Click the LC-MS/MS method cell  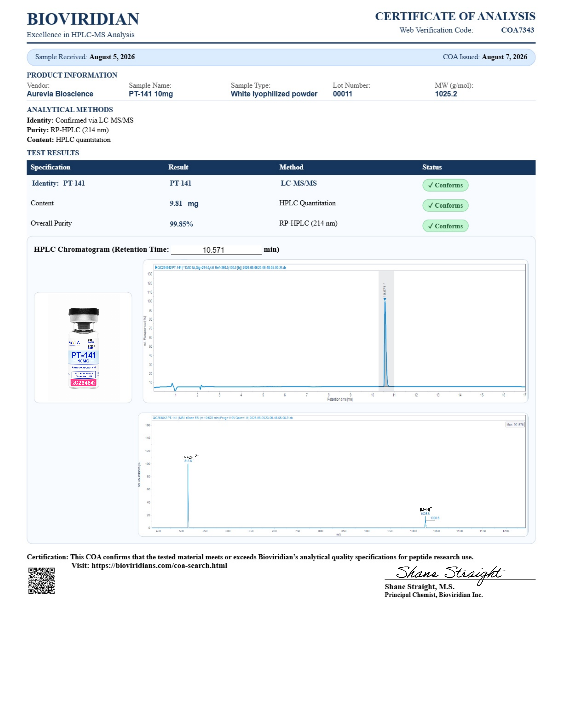tap(299, 183)
